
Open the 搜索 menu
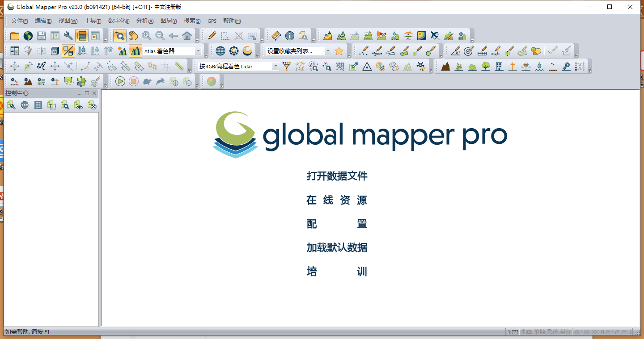pyautogui.click(x=192, y=21)
